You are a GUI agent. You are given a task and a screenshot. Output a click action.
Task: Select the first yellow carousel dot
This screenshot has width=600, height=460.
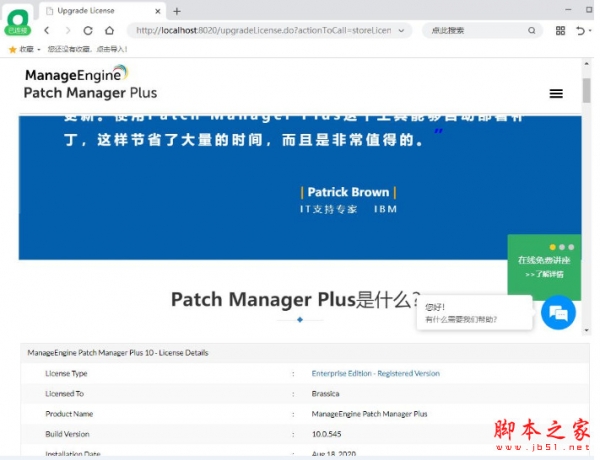552,247
